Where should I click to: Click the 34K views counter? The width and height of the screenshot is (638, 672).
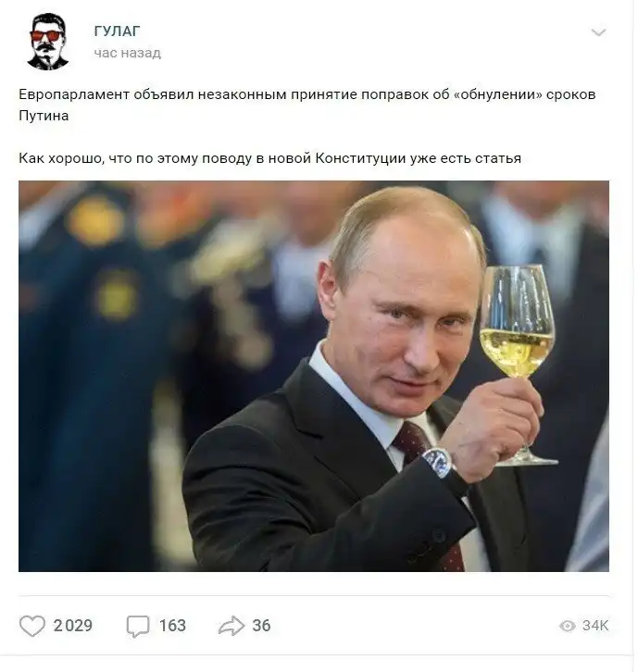click(595, 626)
